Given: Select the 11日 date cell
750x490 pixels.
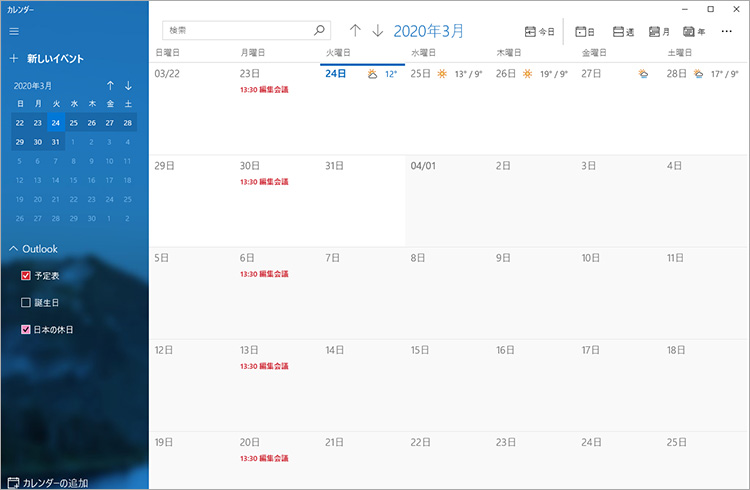Looking at the screenshot, I should (704, 293).
